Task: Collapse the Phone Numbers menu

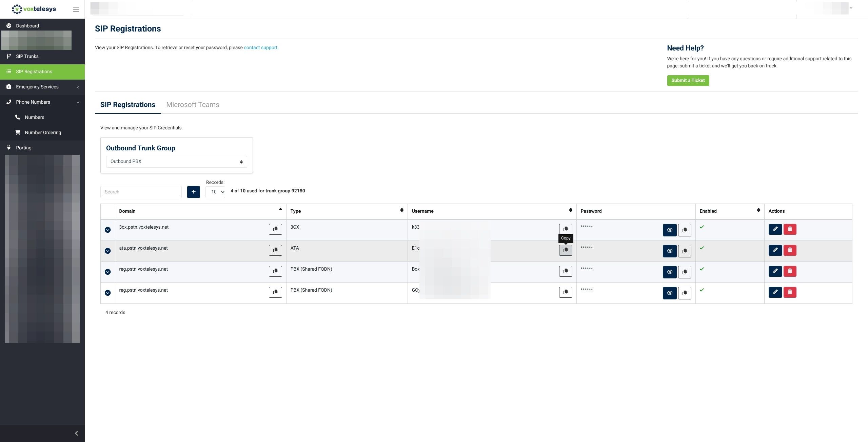Action: coord(42,102)
